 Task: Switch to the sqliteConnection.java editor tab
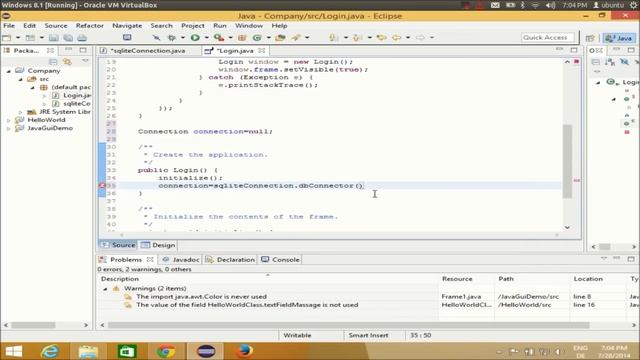click(x=148, y=51)
